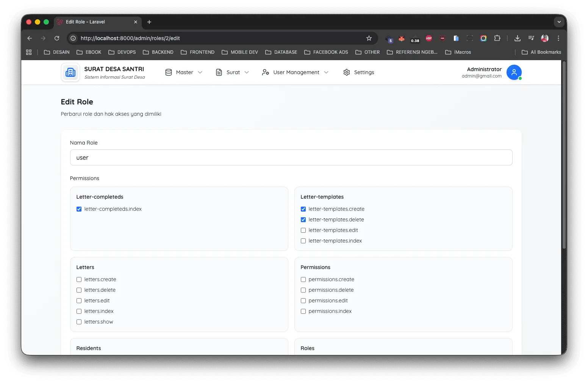Check the letters.show checkbox

(x=79, y=322)
